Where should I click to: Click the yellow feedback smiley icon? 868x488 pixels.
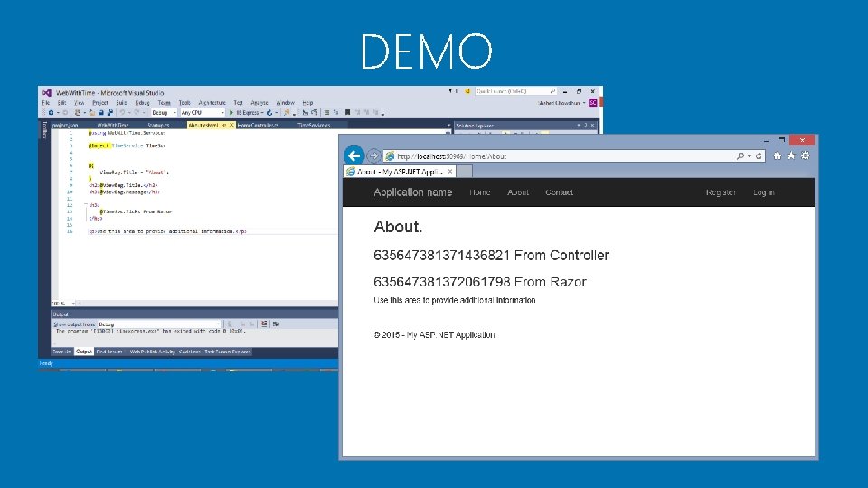pos(467,91)
